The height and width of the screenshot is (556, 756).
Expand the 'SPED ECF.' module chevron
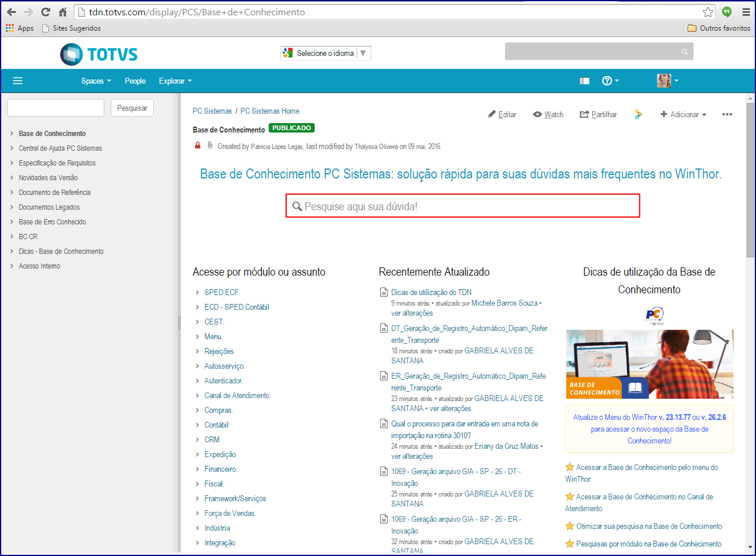tap(197, 292)
